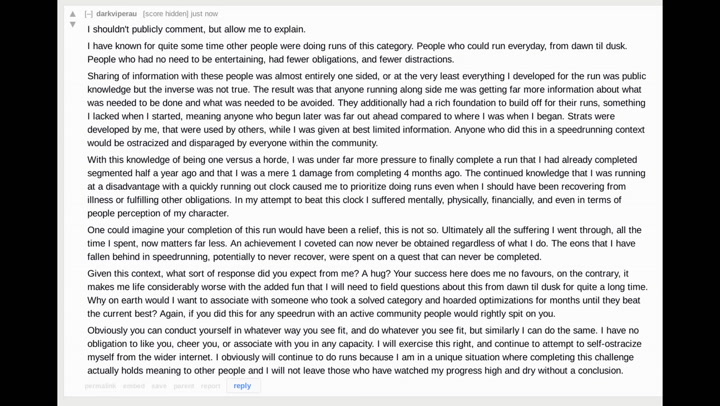Open the darkviperau user profile

[x=116, y=14]
